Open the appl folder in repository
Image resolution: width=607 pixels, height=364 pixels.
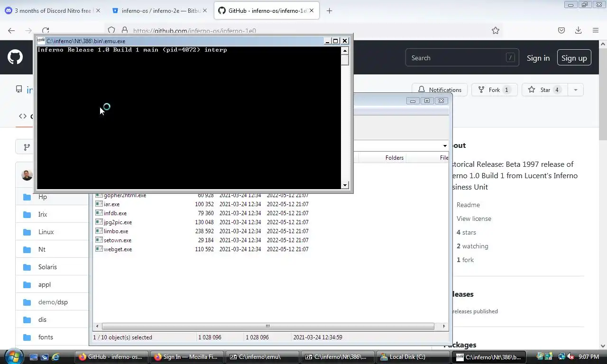tap(45, 284)
